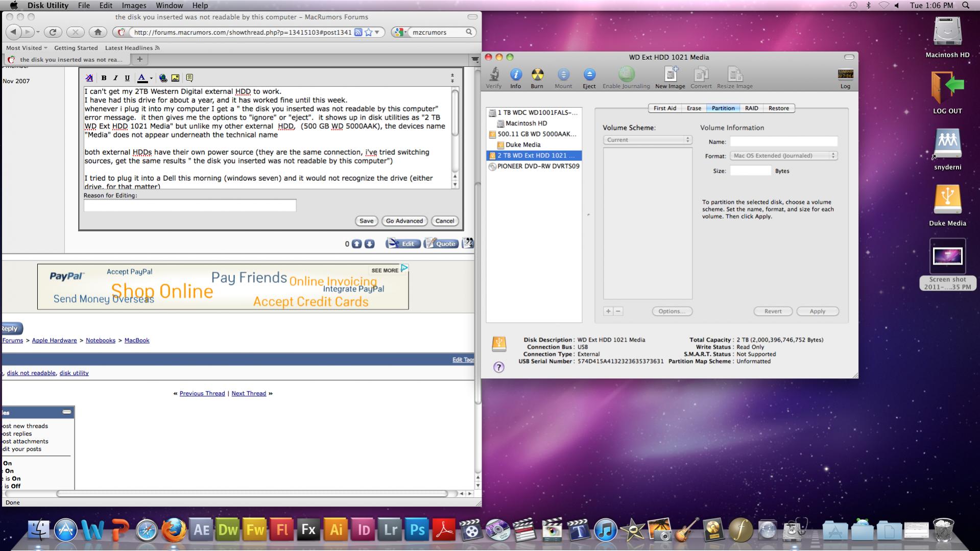Click the Previous Thread link

[202, 394]
